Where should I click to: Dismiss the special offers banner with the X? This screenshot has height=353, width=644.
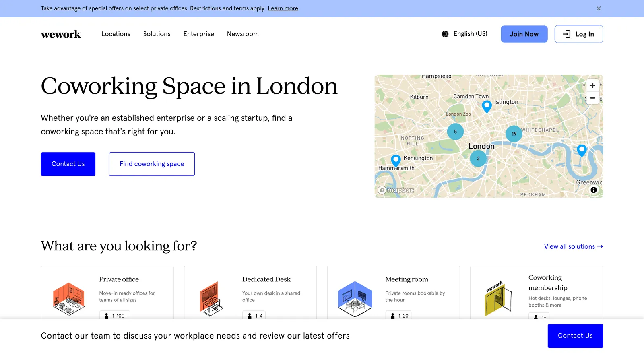pos(599,8)
